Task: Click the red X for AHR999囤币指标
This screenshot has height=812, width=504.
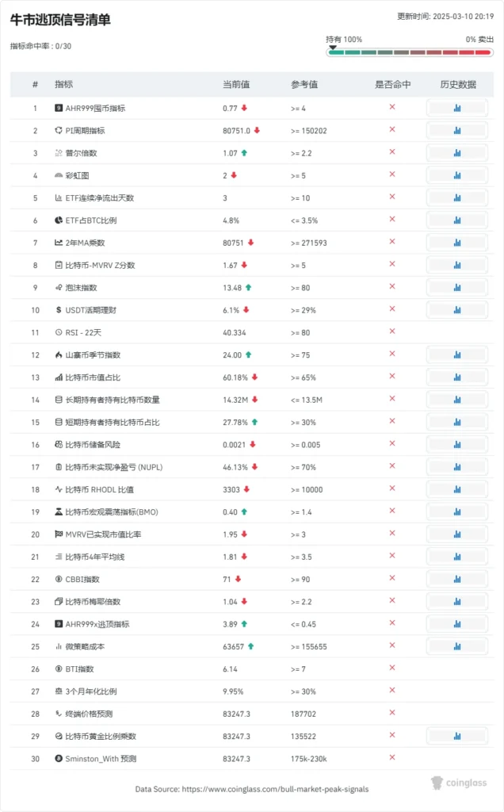Action: (x=392, y=107)
